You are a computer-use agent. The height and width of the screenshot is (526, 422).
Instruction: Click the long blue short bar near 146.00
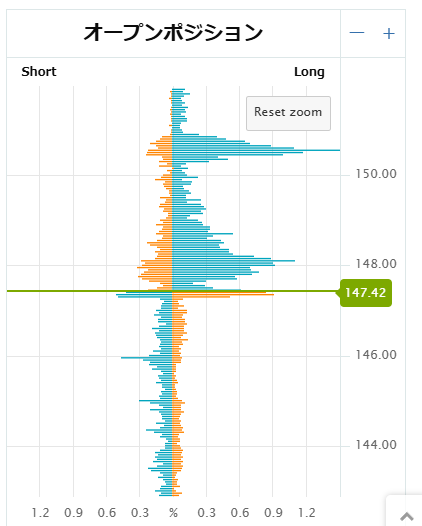(147, 358)
